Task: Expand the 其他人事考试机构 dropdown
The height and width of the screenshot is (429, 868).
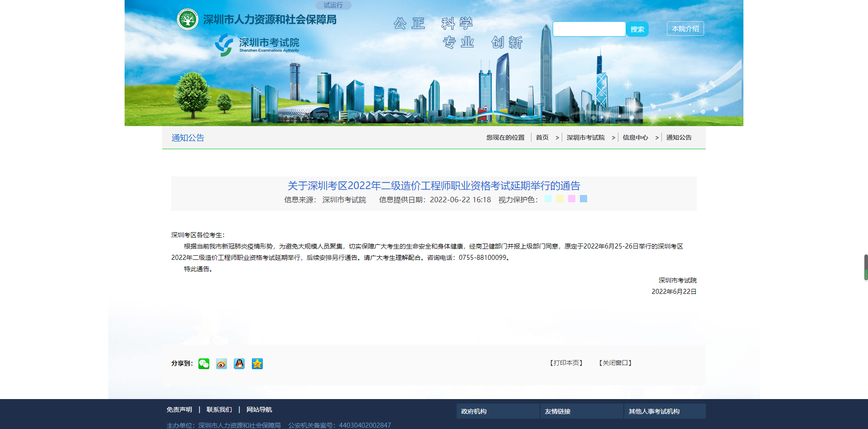Action: click(x=665, y=411)
